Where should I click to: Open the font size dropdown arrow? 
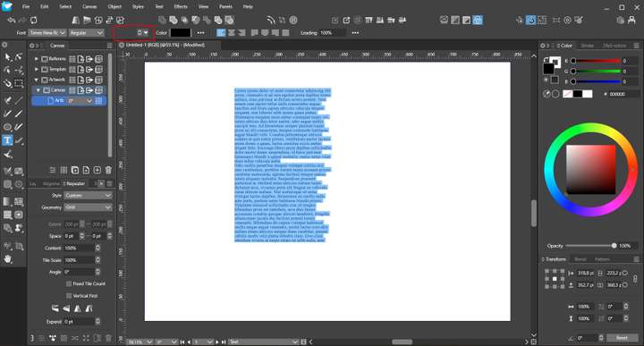[146, 32]
